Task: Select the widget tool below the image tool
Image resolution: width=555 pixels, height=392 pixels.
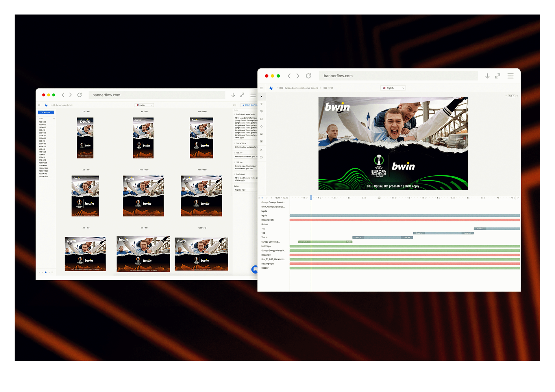Action: click(x=261, y=142)
